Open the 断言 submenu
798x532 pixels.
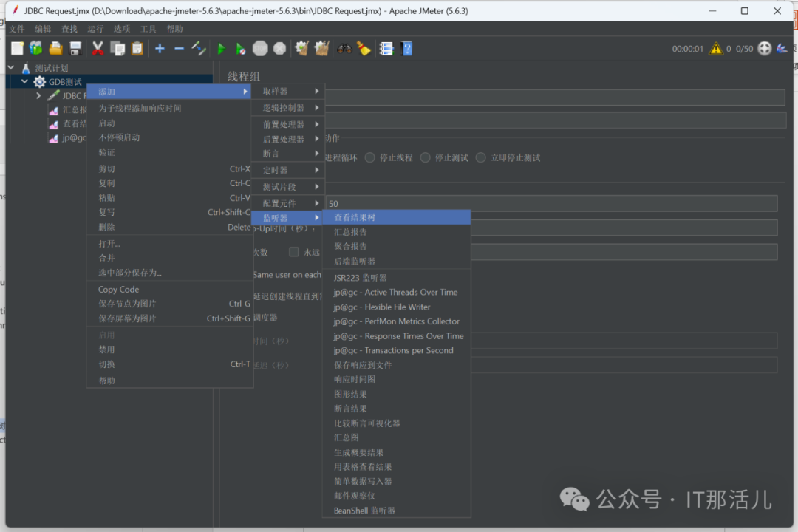[x=288, y=154]
